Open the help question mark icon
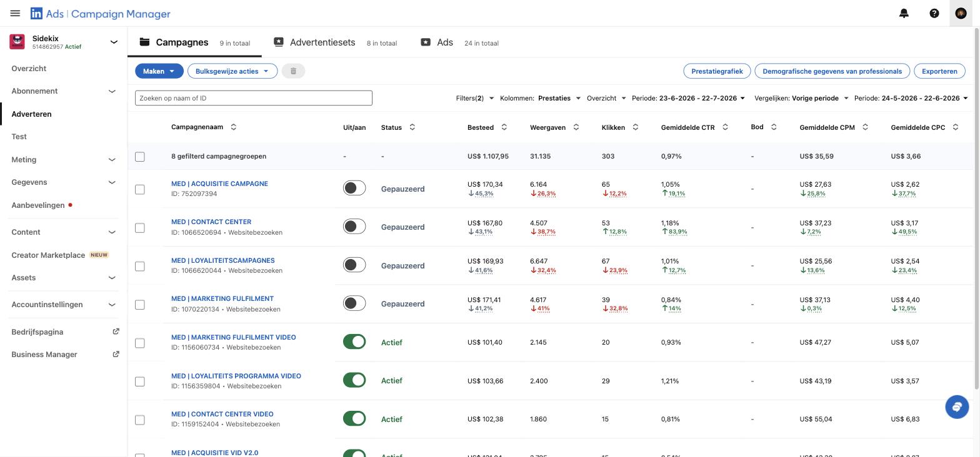The image size is (980, 457). point(934,13)
